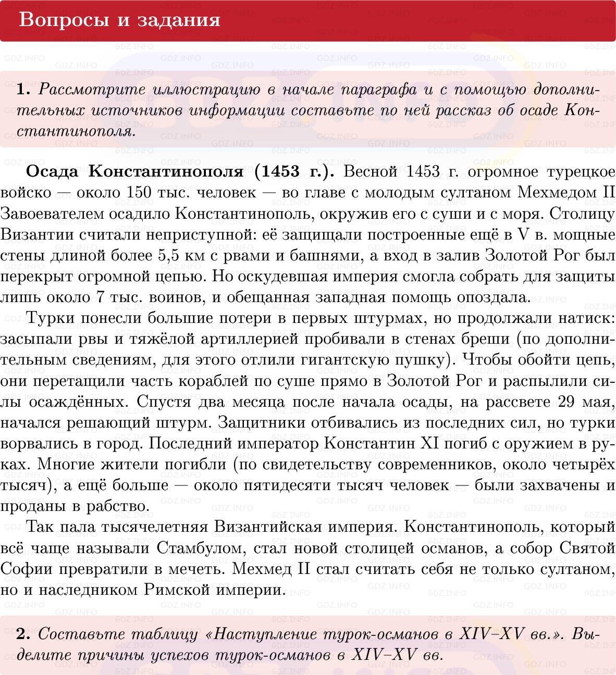Click the phrase 'собор Святой'
This screenshot has width=616, height=675.
click(x=563, y=548)
